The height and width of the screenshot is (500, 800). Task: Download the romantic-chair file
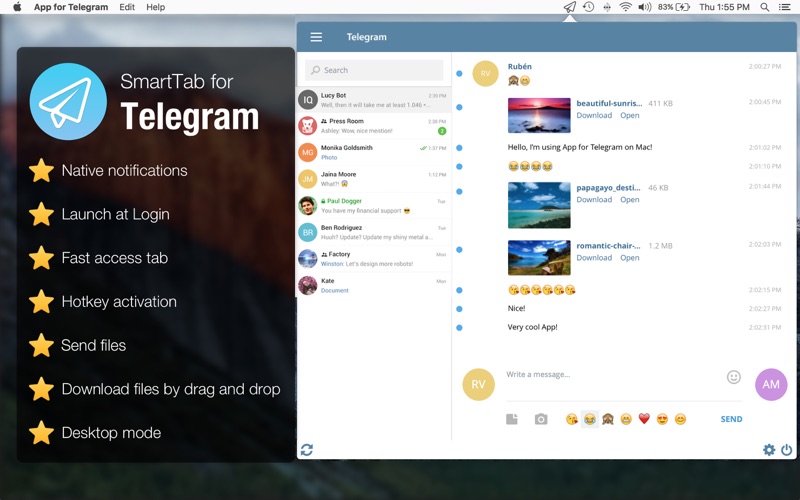coord(594,258)
